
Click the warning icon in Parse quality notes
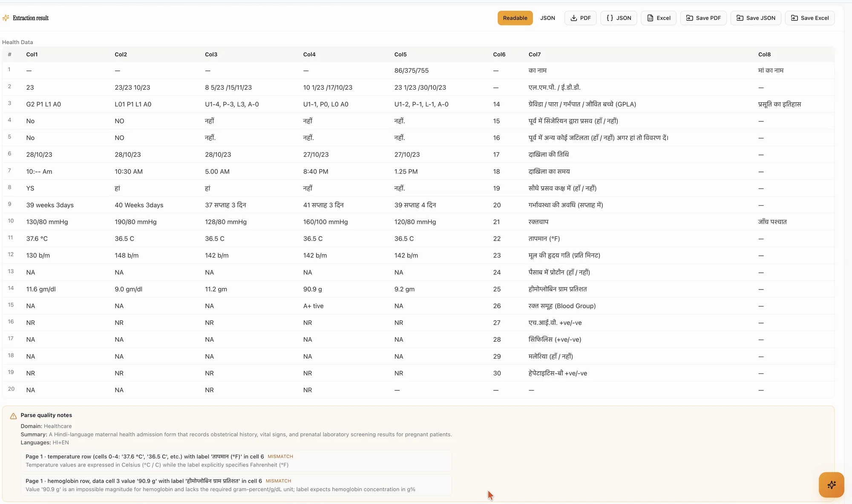click(x=13, y=416)
